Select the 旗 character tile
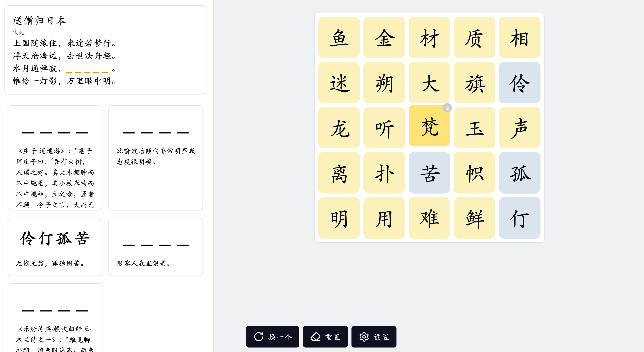The image size is (644, 352). (x=474, y=83)
